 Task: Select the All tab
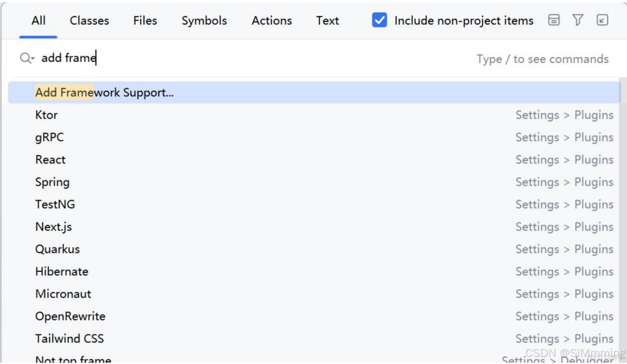coord(38,21)
